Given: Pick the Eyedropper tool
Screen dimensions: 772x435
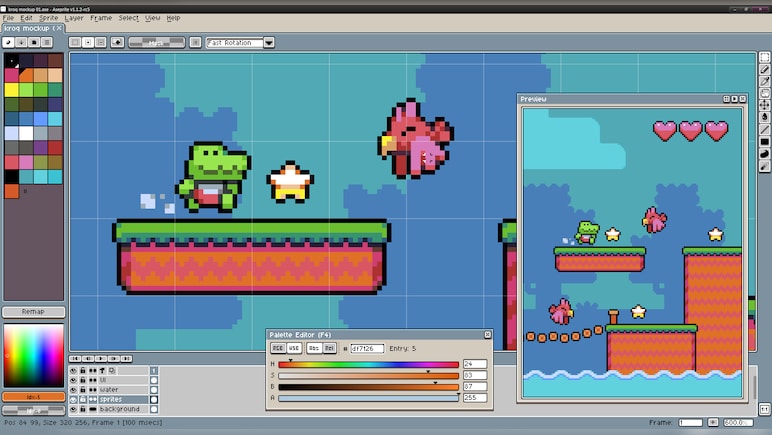Looking at the screenshot, I should coord(764,82).
